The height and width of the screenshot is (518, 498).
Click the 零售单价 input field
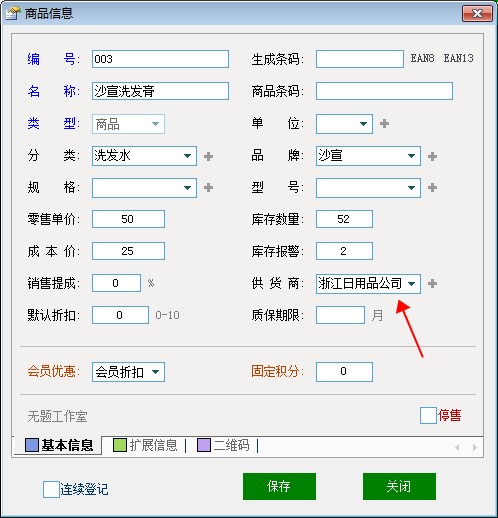point(128,219)
